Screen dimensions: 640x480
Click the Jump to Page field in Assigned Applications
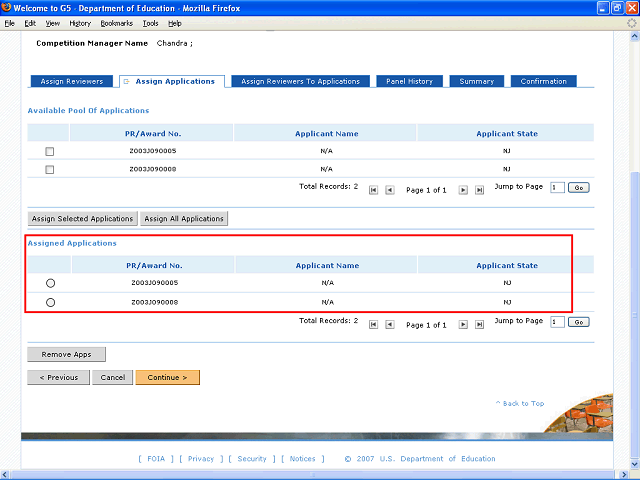557,322
